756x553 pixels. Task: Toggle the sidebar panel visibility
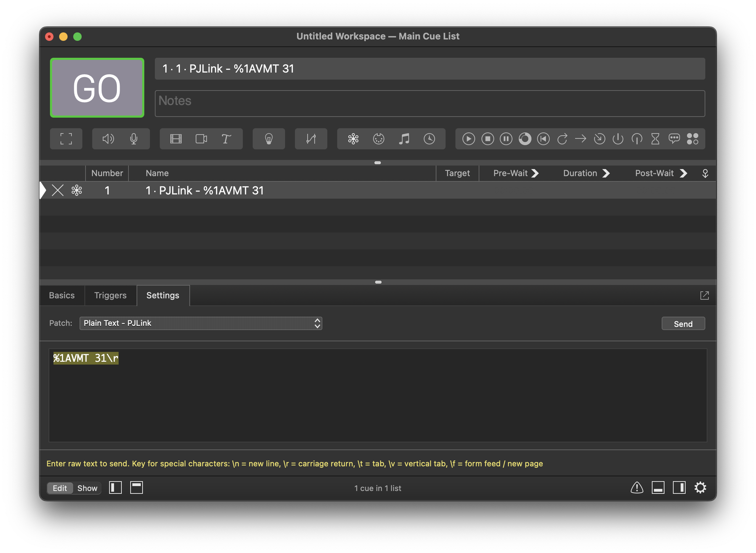(115, 487)
